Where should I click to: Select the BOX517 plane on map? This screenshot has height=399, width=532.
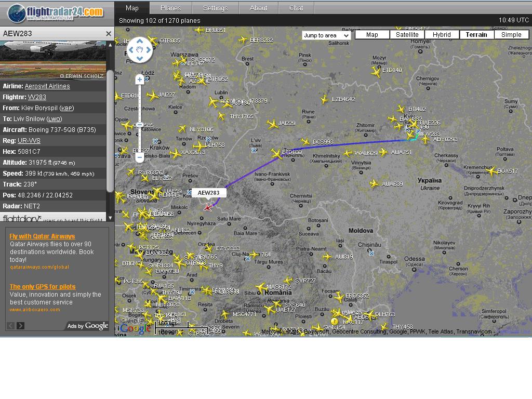coord(491,171)
